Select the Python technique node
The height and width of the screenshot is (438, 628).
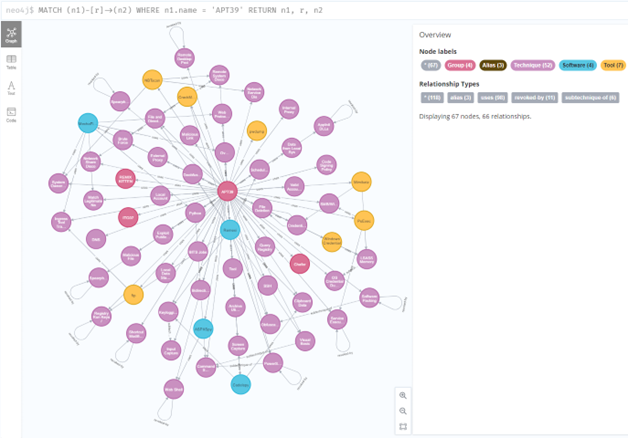click(195, 213)
